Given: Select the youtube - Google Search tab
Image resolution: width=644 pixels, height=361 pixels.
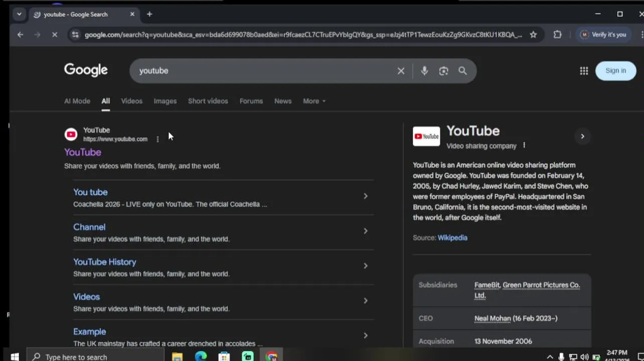Looking at the screenshot, I should [x=84, y=14].
